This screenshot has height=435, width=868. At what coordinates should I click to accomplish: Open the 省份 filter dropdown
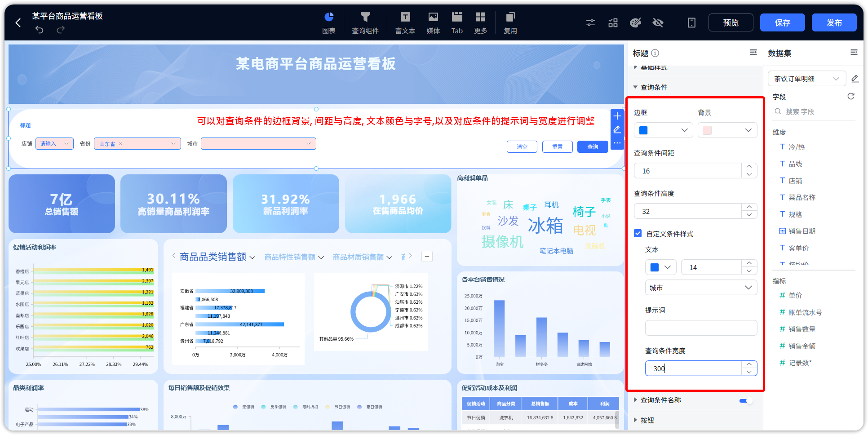coord(137,144)
